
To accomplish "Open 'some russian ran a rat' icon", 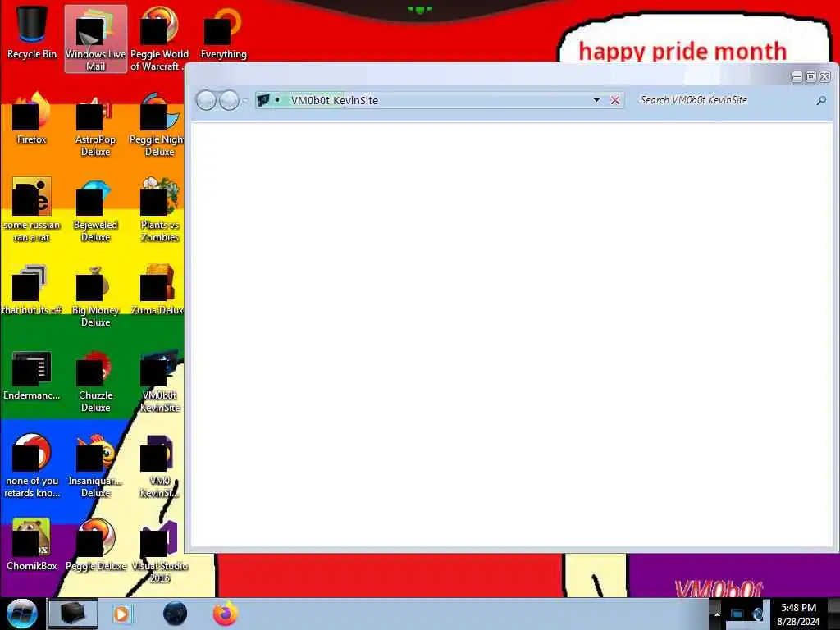I will [32, 209].
